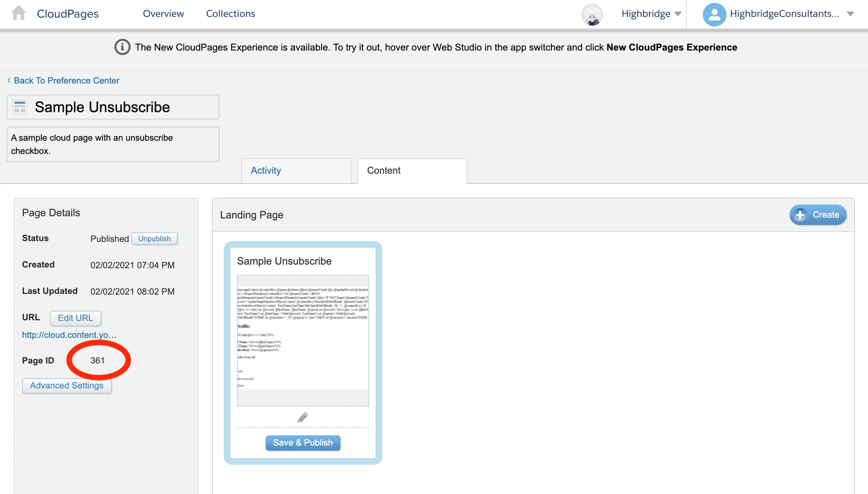This screenshot has width=868, height=494.
Task: Click the plus icon on the Create button
Action: tap(800, 215)
